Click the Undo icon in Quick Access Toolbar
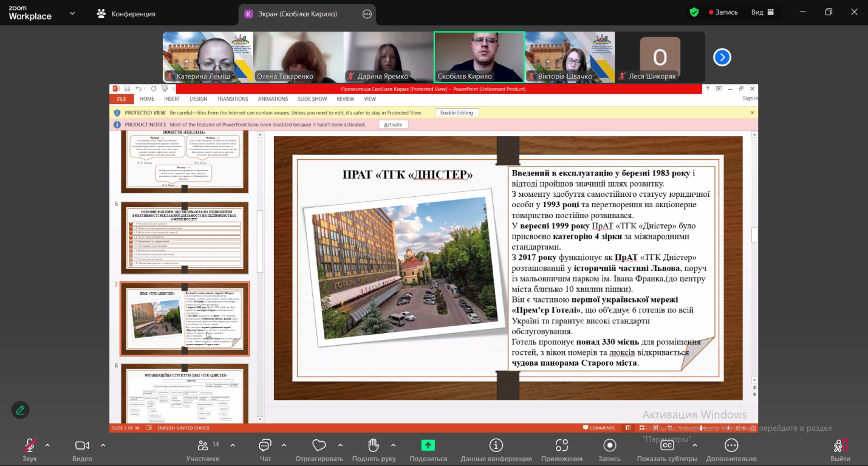The image size is (868, 466). (138, 89)
